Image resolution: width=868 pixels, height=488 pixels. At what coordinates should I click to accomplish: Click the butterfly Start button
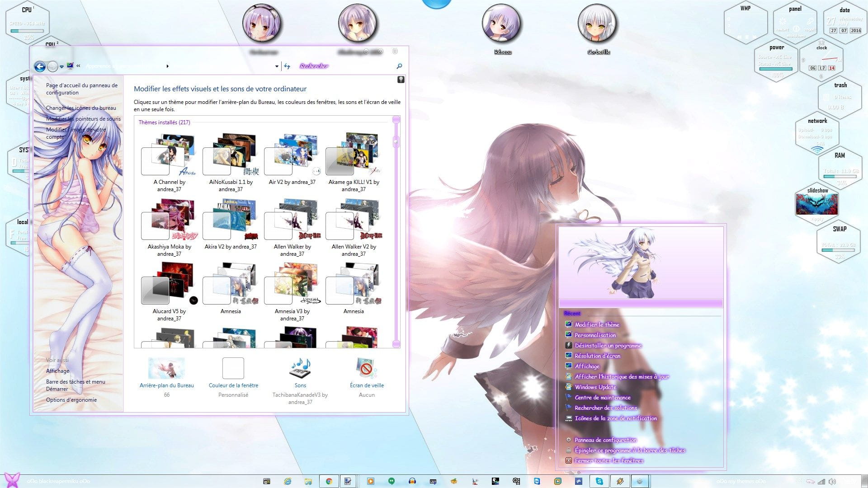pyautogui.click(x=11, y=480)
